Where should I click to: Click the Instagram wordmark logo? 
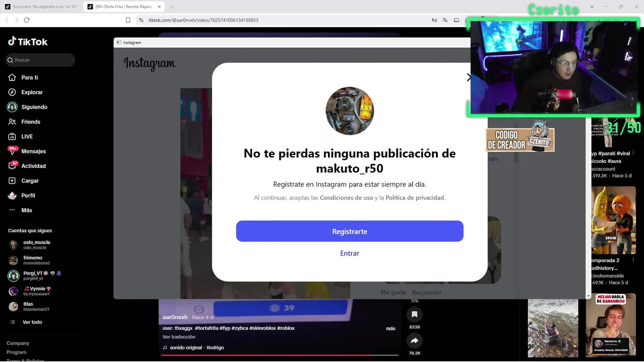pyautogui.click(x=149, y=63)
